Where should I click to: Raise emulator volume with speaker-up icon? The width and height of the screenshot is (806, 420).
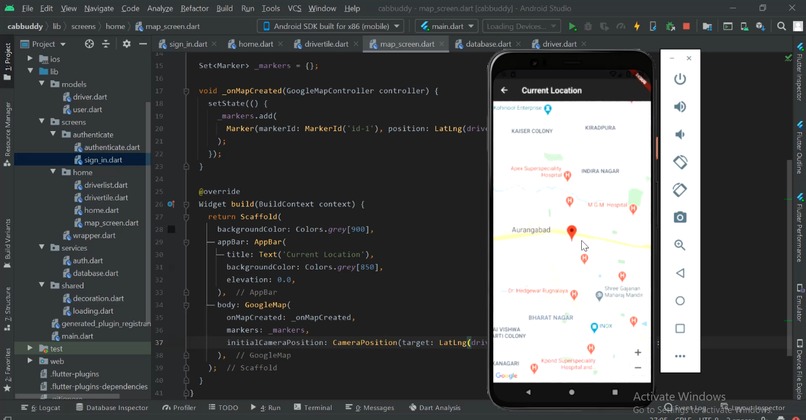tap(680, 106)
